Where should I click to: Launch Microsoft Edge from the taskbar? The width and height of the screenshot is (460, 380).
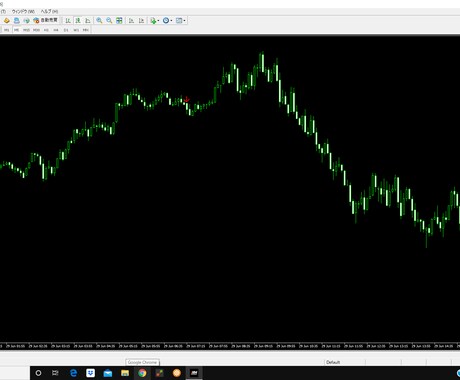click(73, 373)
